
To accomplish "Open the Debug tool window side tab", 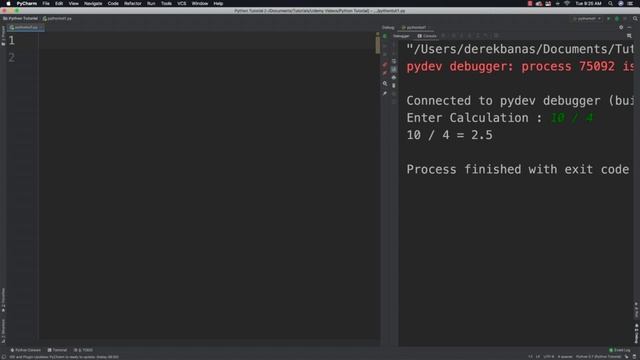I will pos(636,333).
